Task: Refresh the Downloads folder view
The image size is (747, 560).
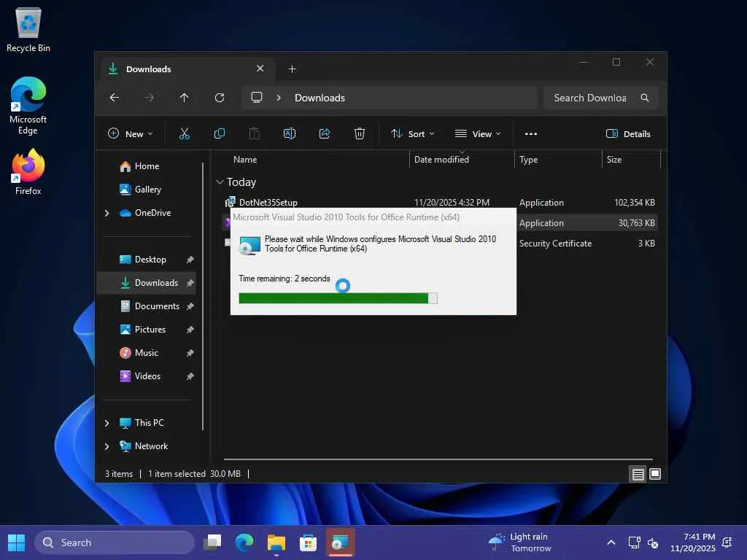Action: (x=219, y=98)
